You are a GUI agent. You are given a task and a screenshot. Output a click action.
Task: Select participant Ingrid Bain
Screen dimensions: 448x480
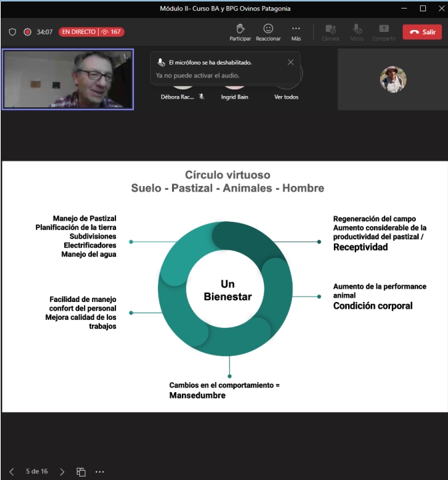point(235,97)
